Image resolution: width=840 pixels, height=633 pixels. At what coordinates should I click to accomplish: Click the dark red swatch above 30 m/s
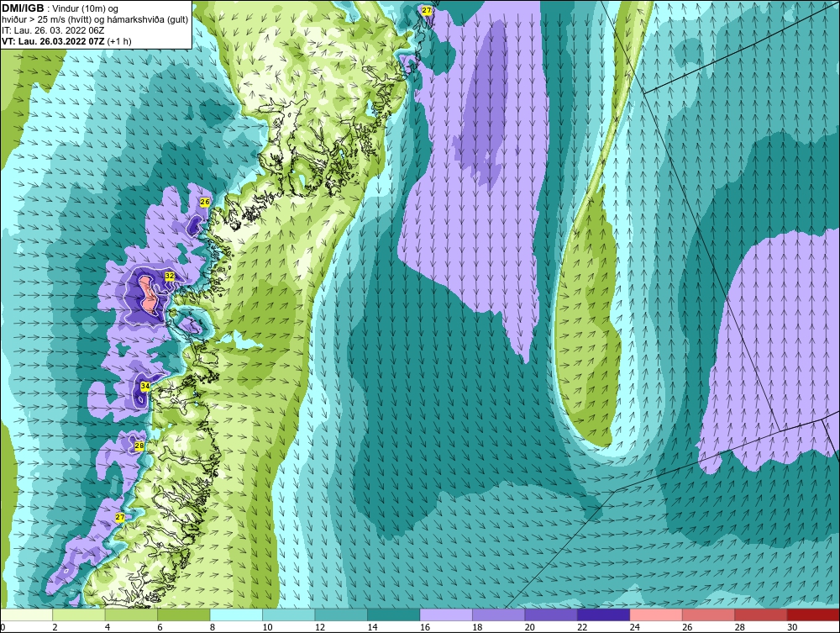tap(813, 615)
